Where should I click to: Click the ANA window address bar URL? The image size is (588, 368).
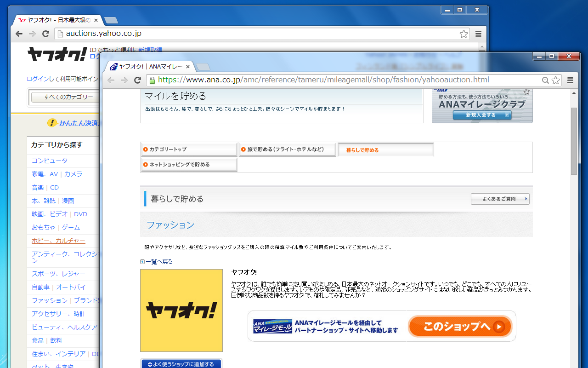point(323,80)
